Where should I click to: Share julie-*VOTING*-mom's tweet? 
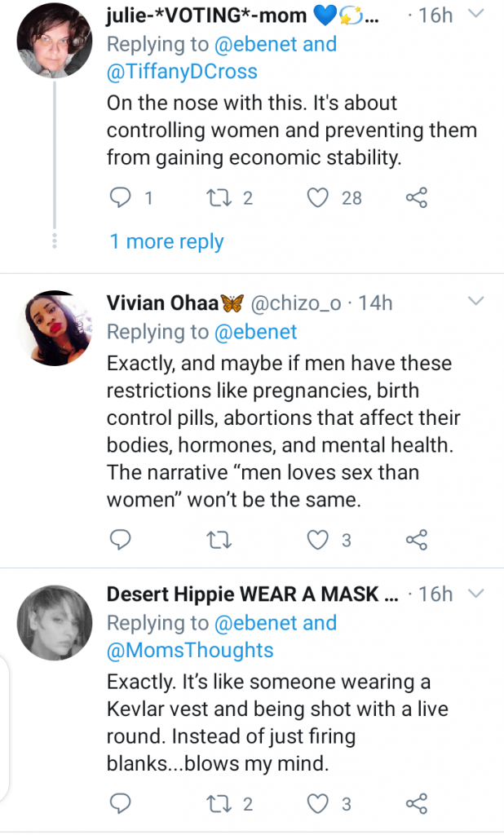pyautogui.click(x=416, y=197)
